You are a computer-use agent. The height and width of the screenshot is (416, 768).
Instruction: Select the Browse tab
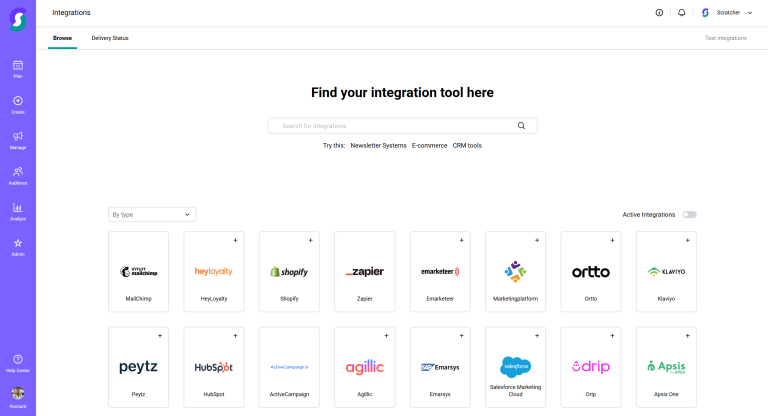[62, 38]
